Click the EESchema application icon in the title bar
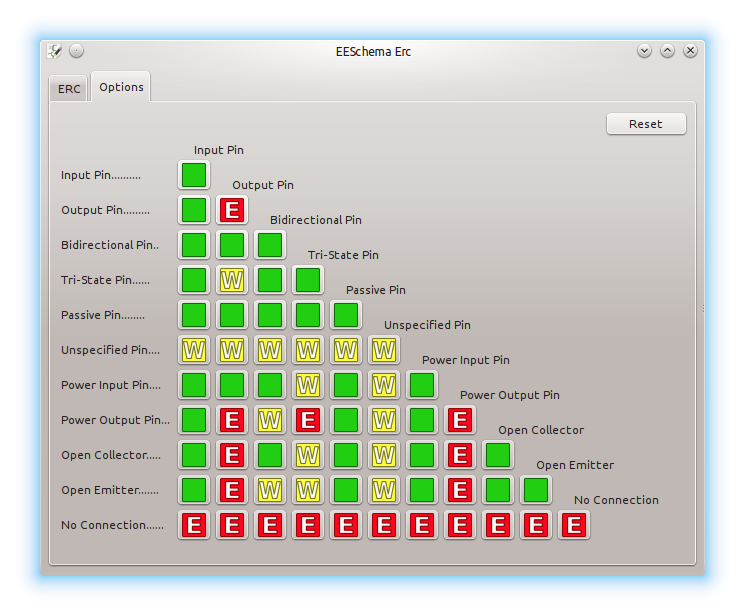745x616 pixels. 55,51
